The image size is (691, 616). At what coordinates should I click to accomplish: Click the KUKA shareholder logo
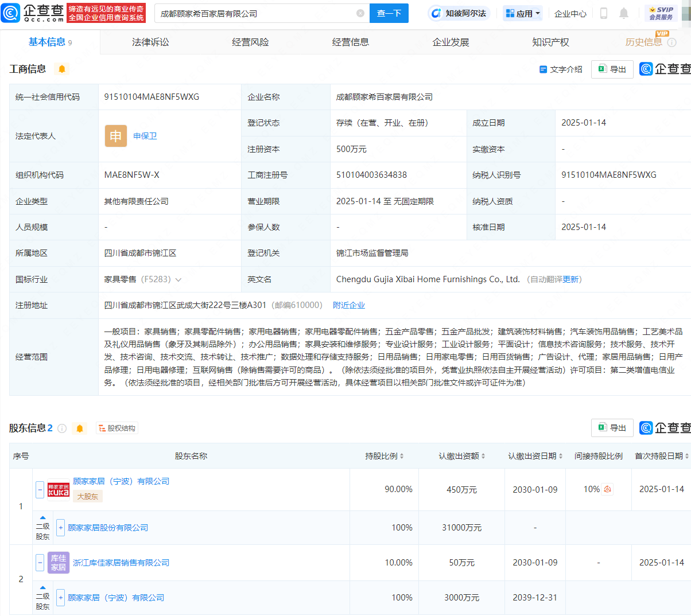pos(59,490)
